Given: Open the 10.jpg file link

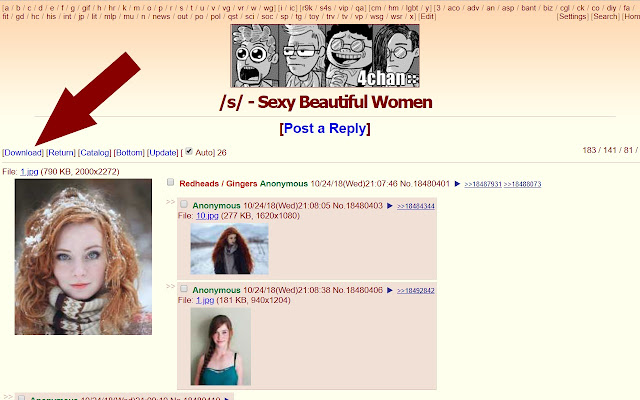Looking at the screenshot, I should click(207, 216).
